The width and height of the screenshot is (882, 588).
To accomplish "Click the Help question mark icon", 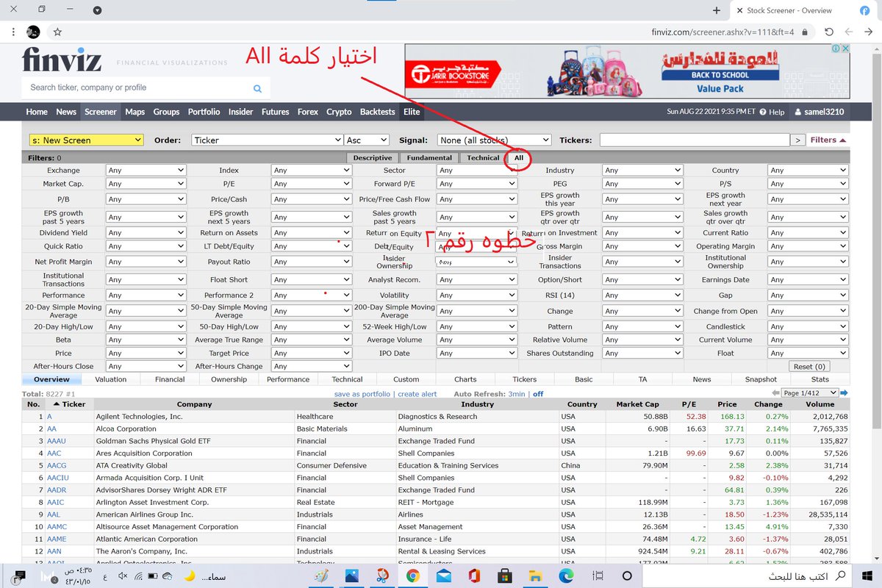I will [761, 112].
